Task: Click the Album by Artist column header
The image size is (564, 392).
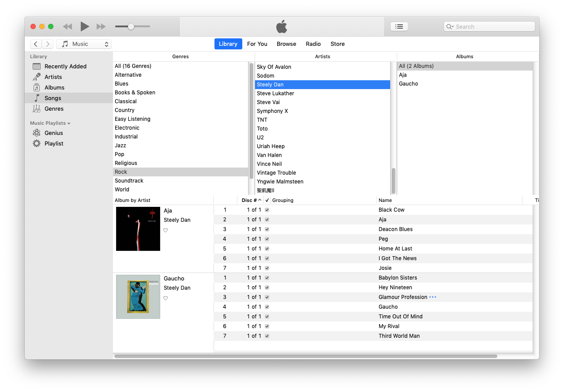Action: click(x=163, y=200)
